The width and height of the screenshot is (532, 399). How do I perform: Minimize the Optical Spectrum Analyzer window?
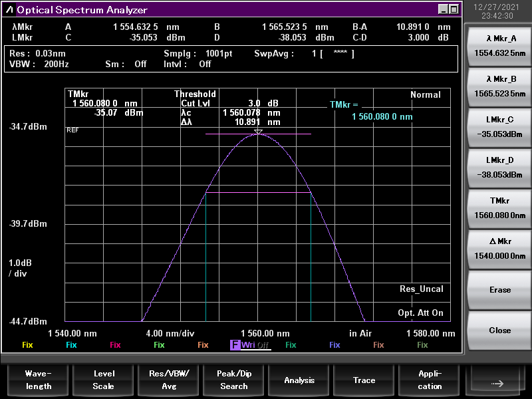click(x=443, y=9)
